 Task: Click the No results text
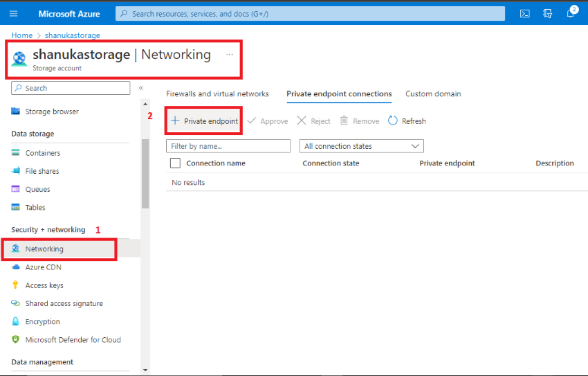coord(188,182)
